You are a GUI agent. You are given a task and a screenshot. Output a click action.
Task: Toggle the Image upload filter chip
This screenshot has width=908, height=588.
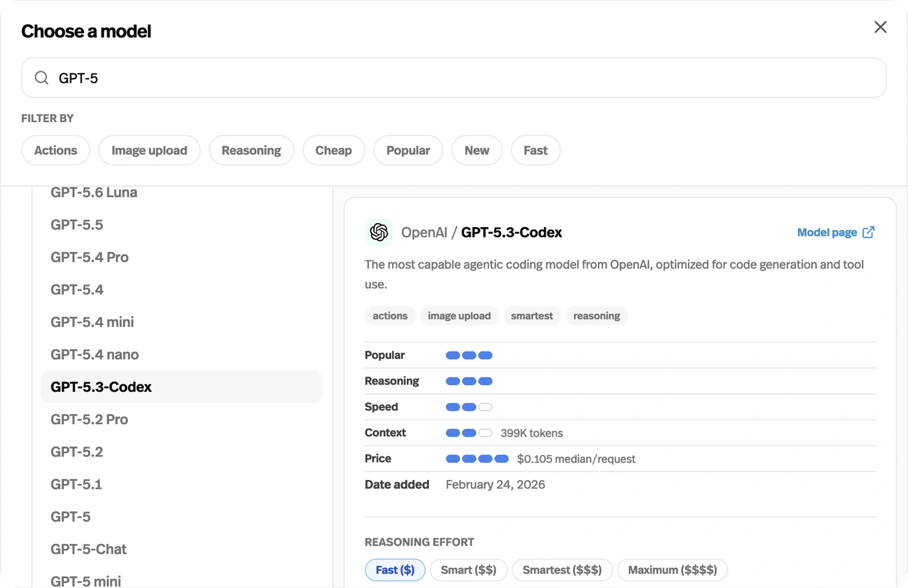click(149, 150)
